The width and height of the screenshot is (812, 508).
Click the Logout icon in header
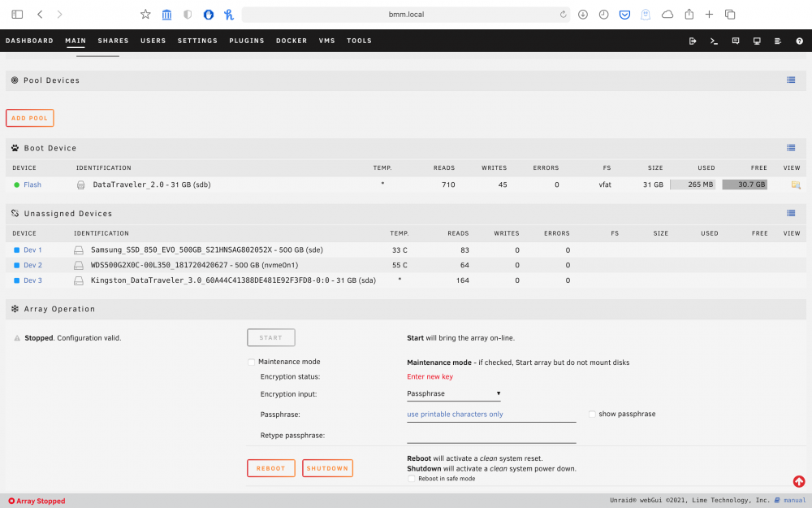693,41
